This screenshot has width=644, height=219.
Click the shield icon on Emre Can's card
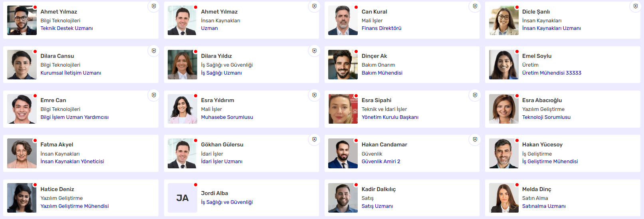(x=154, y=95)
